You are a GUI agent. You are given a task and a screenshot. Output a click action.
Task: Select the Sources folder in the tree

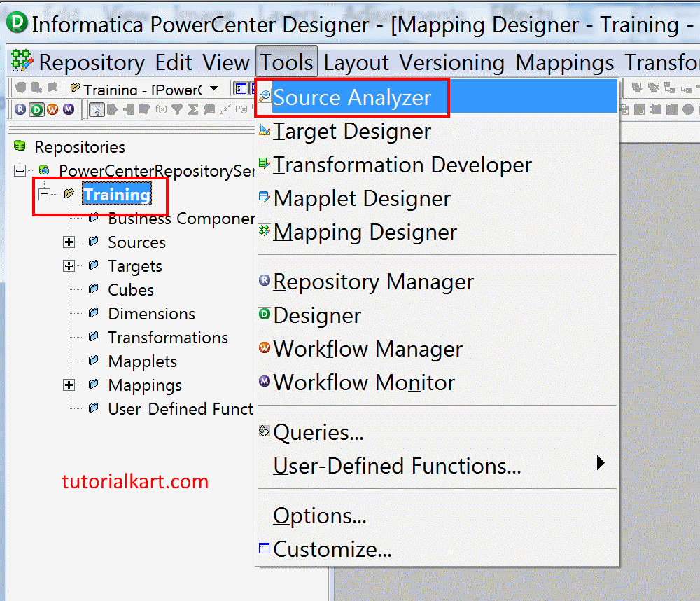coord(136,242)
